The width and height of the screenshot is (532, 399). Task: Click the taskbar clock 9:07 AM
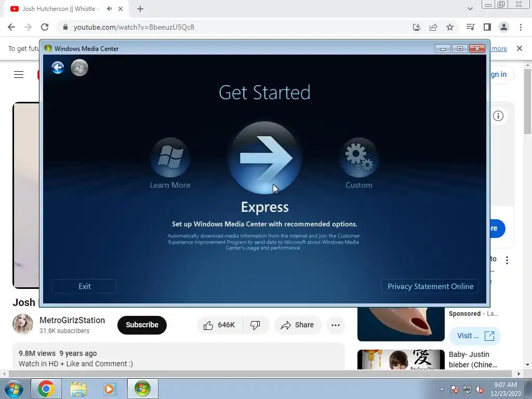506,389
